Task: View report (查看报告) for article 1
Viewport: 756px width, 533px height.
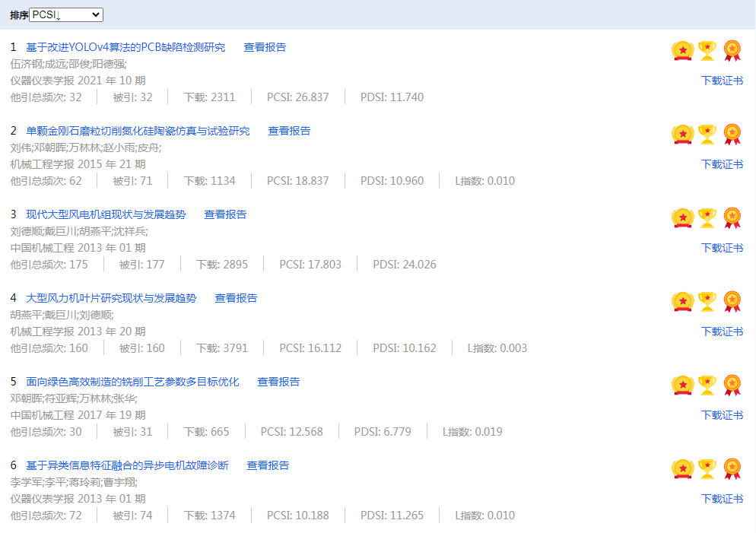Action: (265, 47)
